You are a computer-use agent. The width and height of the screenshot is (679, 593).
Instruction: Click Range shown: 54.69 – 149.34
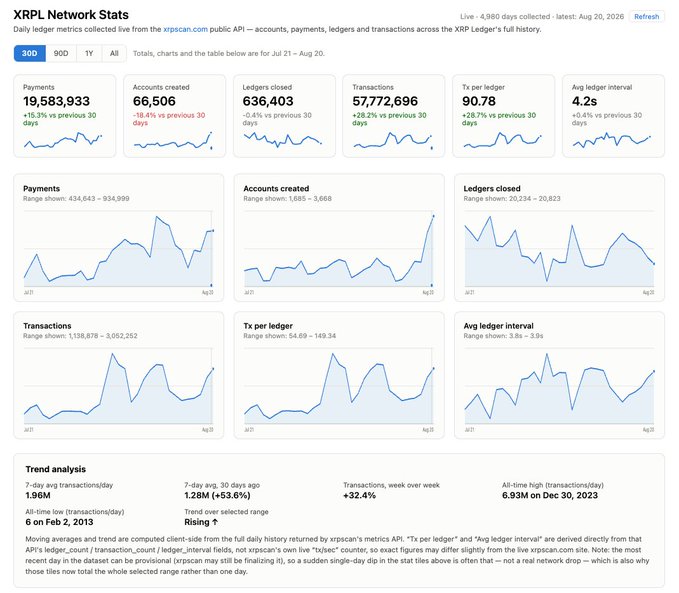tap(289, 336)
